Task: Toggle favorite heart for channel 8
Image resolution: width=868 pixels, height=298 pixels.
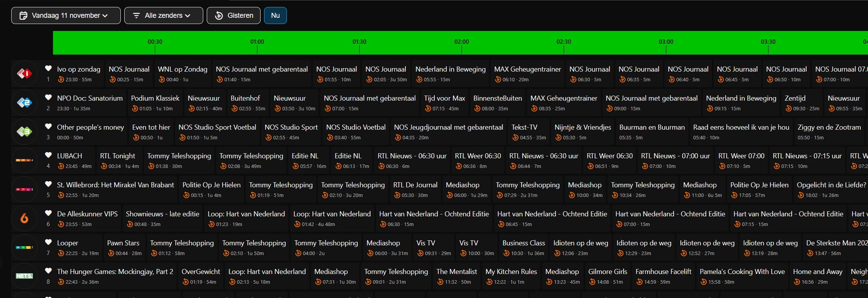Action: point(48,271)
